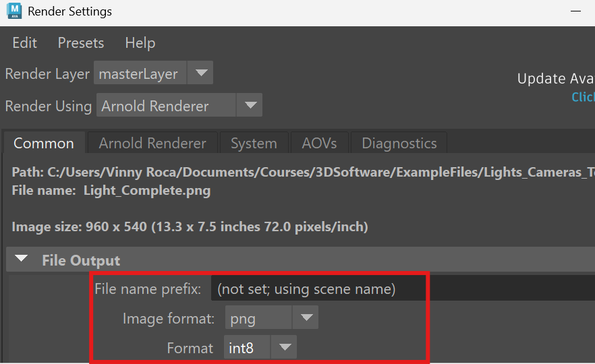Open the Help menu
Viewport: 595px width, 364px height.
click(x=140, y=43)
